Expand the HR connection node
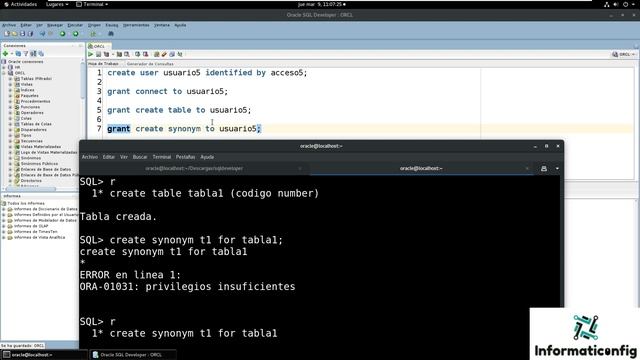This screenshot has height=360, width=640. [4, 67]
